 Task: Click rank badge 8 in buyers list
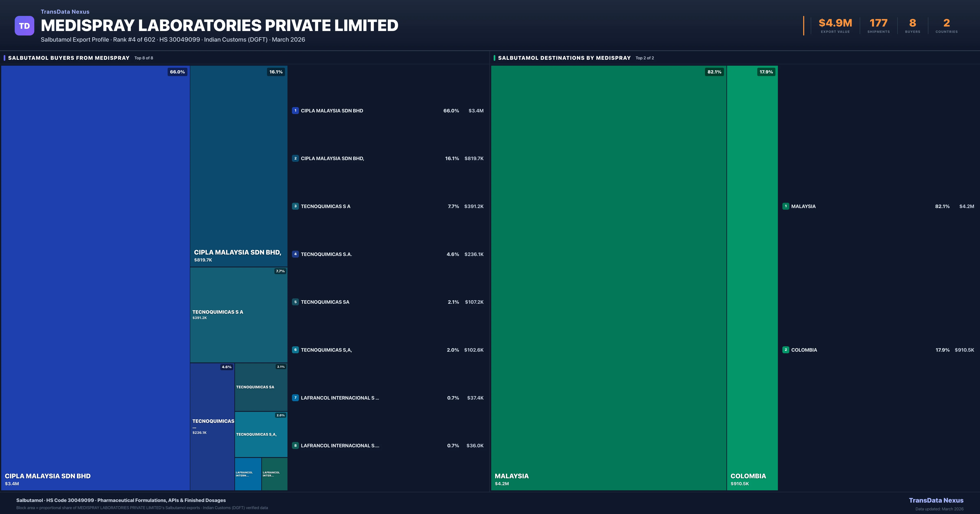295,445
